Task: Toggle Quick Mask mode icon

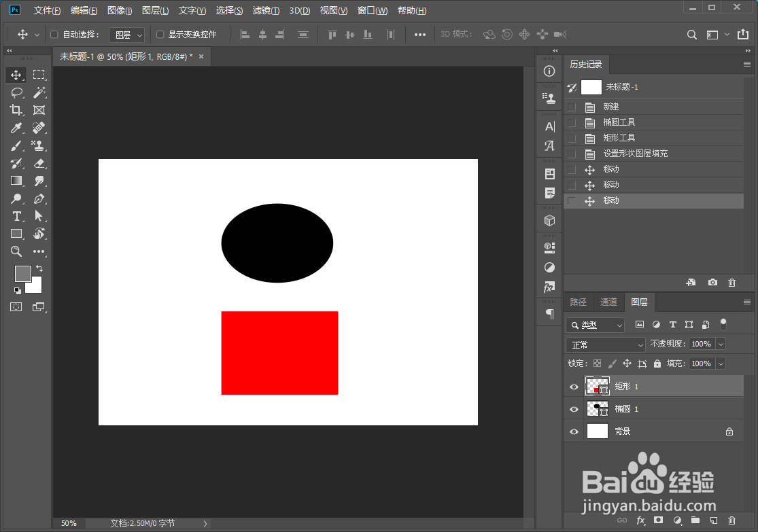Action: (x=16, y=307)
